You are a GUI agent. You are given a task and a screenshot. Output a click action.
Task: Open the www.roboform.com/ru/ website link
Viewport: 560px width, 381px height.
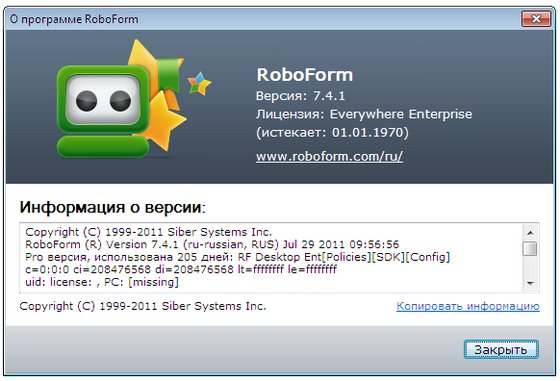coord(329,156)
